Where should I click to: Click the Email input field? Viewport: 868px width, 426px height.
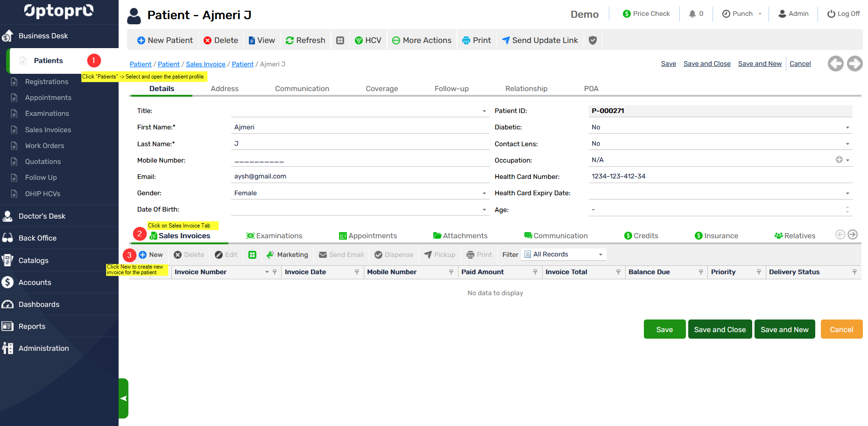(x=360, y=177)
